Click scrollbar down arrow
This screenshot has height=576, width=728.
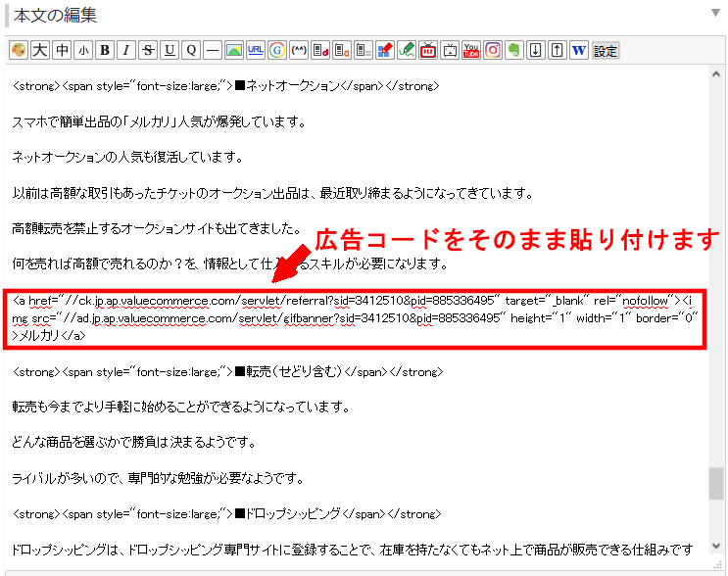pos(716,546)
